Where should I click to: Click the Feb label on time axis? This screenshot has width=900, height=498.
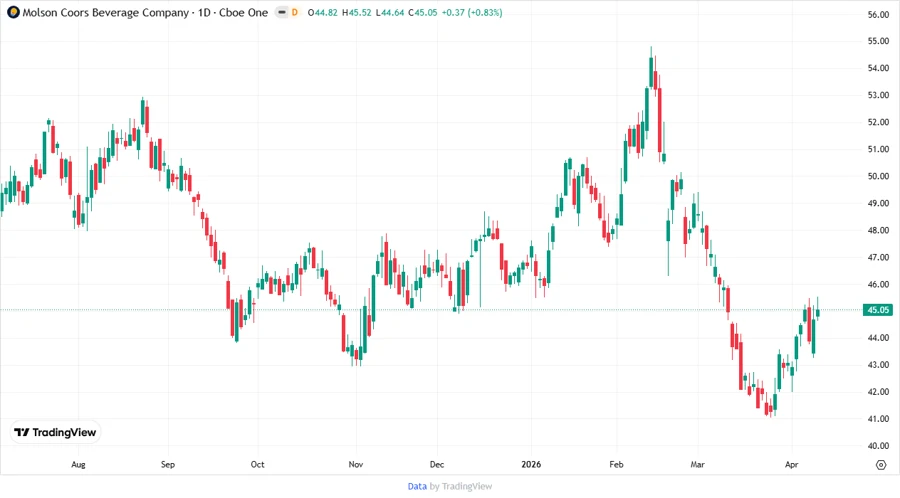[616, 464]
